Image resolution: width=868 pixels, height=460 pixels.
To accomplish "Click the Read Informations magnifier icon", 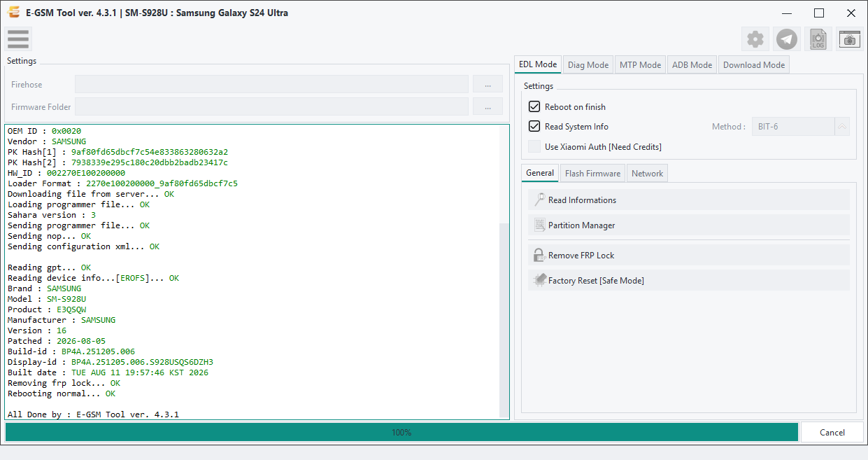I will [x=539, y=200].
